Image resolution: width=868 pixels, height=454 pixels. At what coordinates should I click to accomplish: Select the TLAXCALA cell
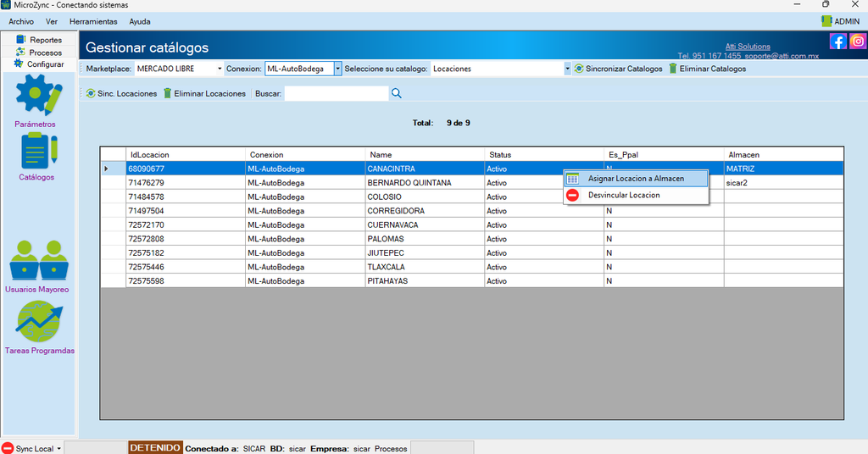tap(425, 267)
